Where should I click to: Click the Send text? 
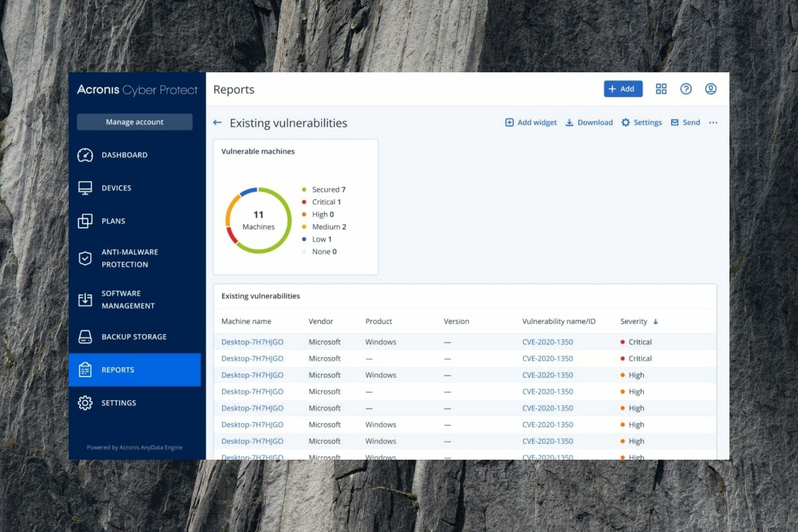pos(691,122)
